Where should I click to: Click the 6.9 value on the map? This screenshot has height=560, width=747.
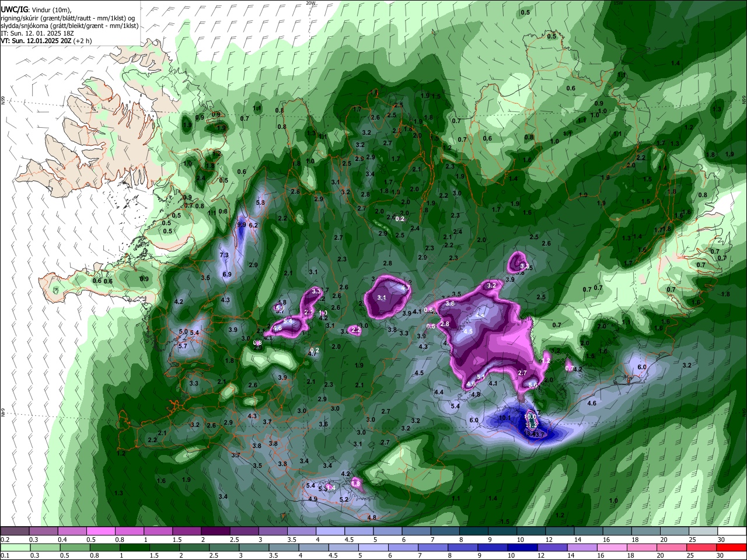click(227, 274)
